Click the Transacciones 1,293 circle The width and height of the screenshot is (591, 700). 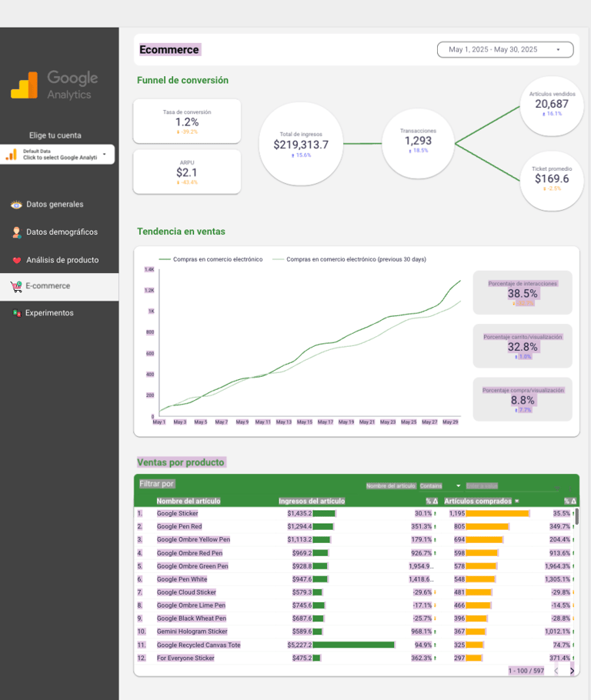point(418,143)
